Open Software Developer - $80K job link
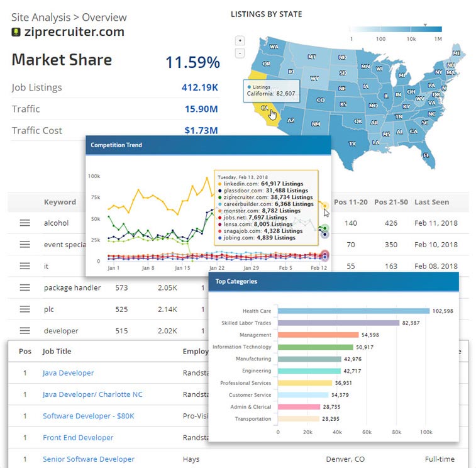Image resolution: width=476 pixels, height=468 pixels. coord(88,416)
